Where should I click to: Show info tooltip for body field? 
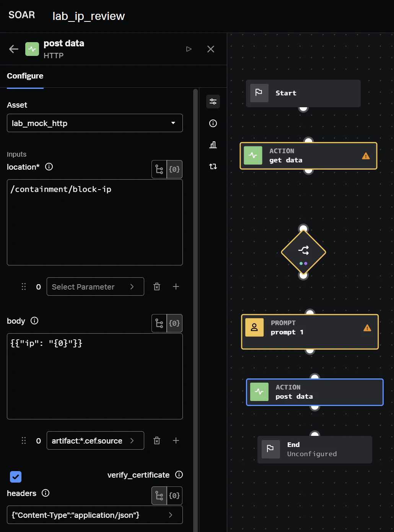click(x=34, y=321)
